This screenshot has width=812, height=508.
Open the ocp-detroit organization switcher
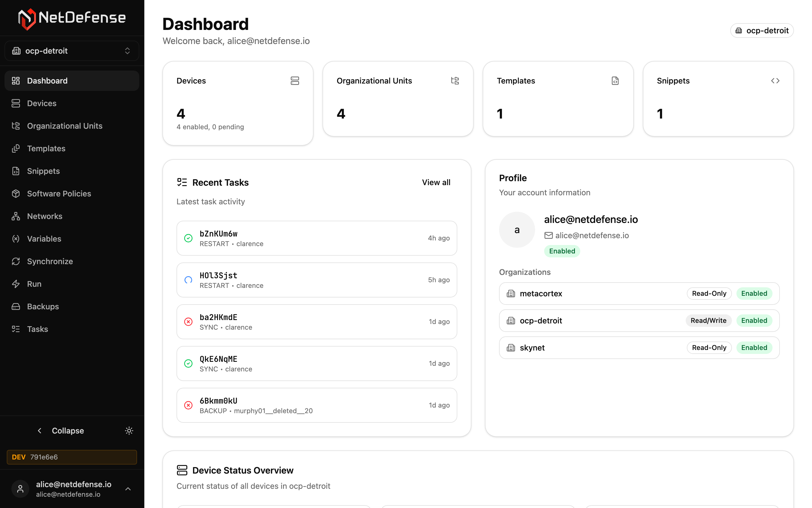tap(72, 51)
